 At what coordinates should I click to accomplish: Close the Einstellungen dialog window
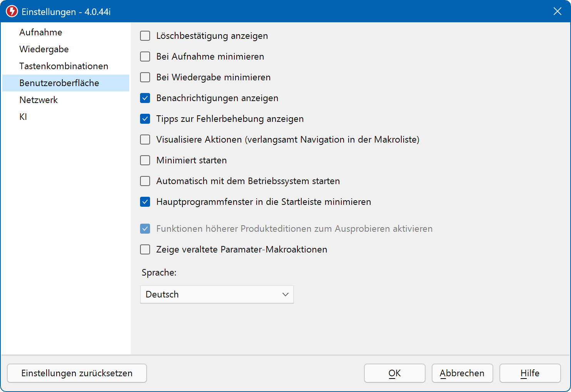[557, 12]
